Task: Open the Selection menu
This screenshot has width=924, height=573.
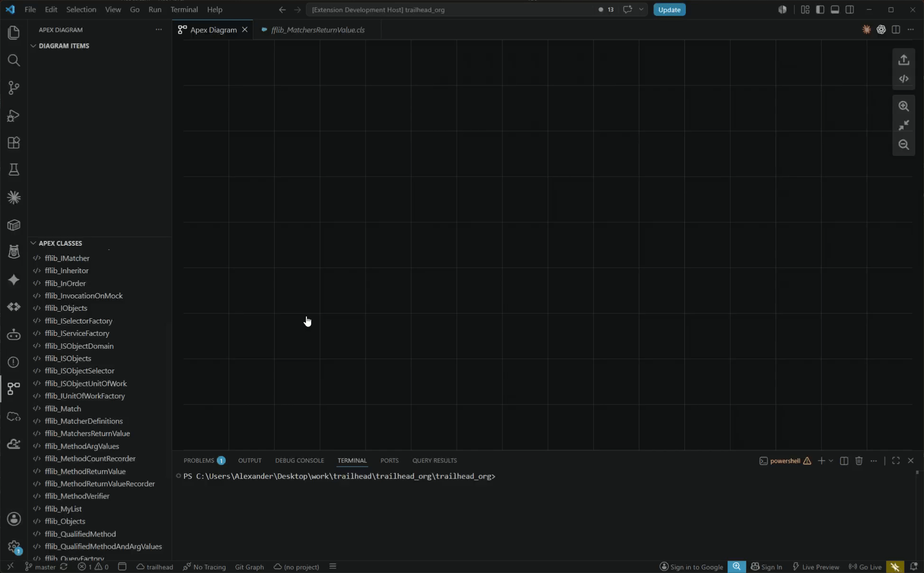Action: tap(81, 9)
